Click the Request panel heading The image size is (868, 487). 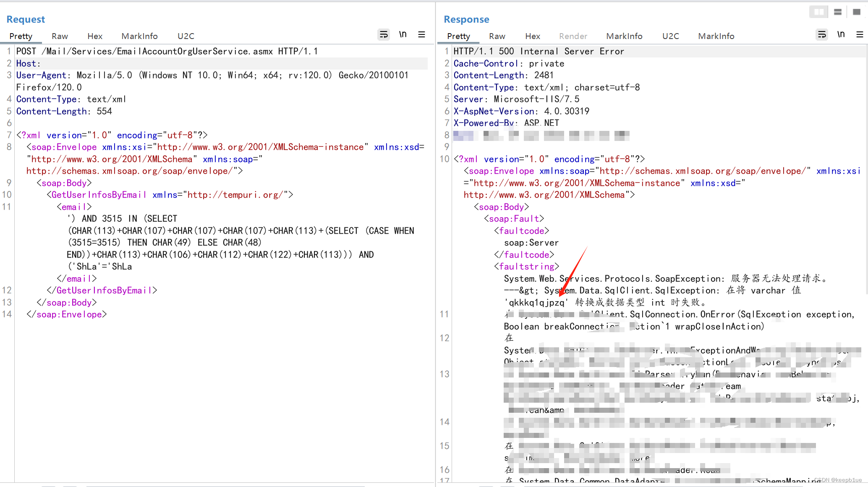(26, 19)
